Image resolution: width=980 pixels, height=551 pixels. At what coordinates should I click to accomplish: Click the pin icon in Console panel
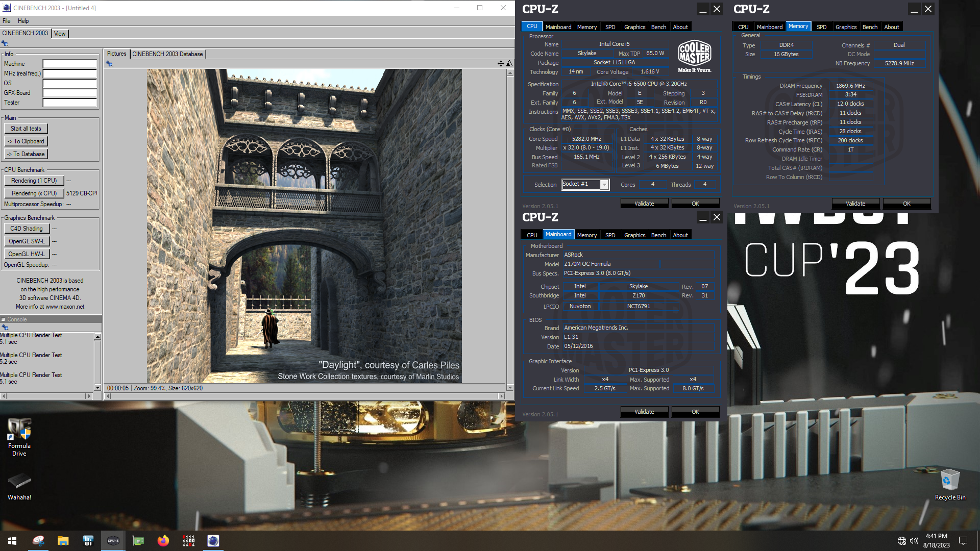5,327
